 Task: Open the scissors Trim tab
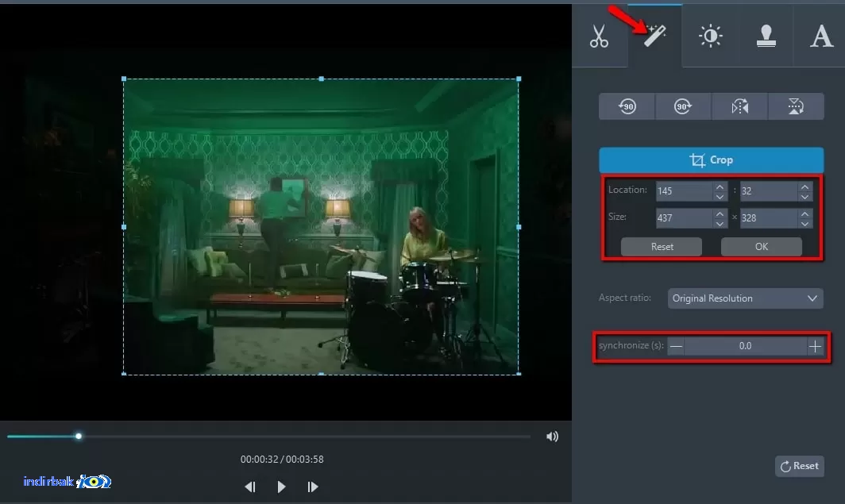coord(600,36)
